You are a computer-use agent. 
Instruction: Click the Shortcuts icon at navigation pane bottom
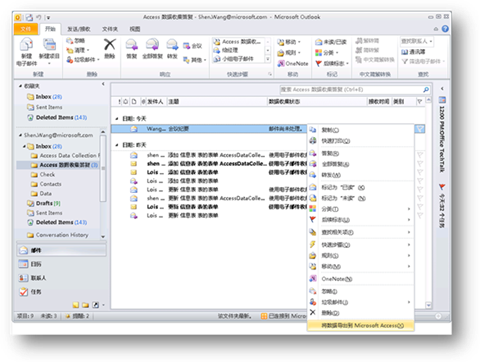96,305
